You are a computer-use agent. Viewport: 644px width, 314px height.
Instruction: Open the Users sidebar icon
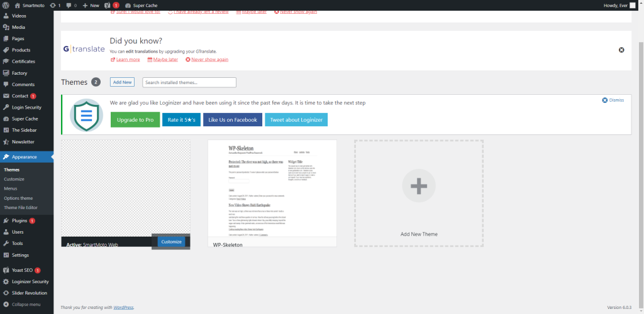[x=6, y=232]
